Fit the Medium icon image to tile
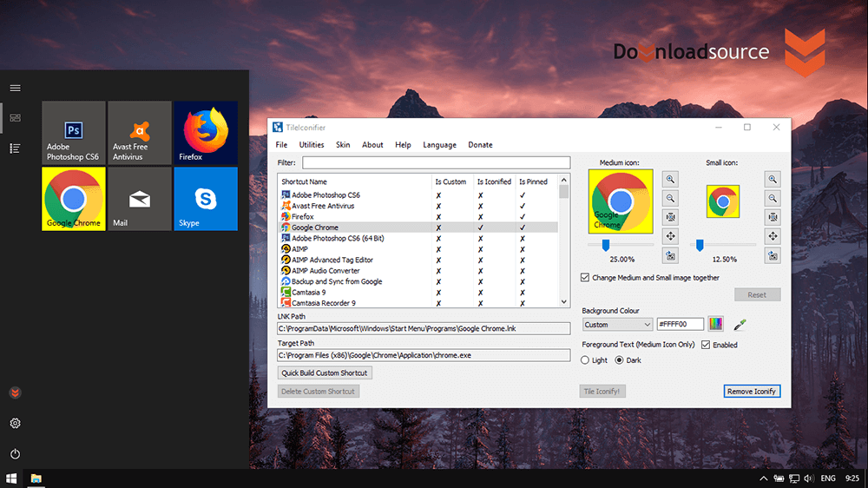Viewport: 868px width, 488px height. coord(670,217)
